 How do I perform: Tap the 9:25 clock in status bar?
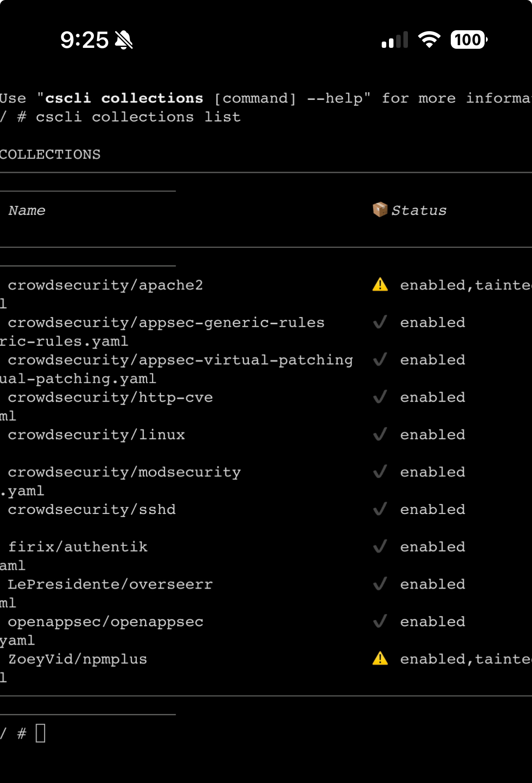click(x=84, y=40)
